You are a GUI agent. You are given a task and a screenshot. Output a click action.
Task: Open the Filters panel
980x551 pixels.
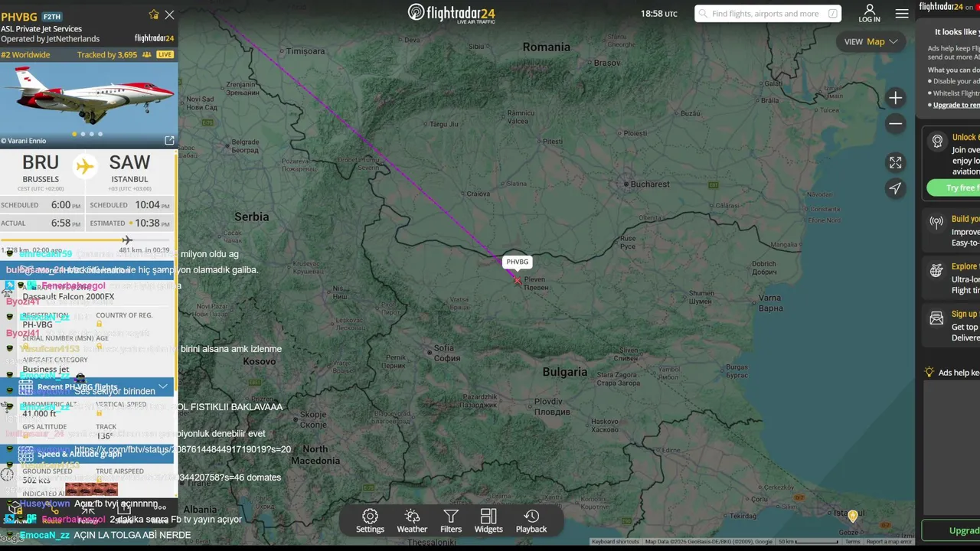[451, 521]
